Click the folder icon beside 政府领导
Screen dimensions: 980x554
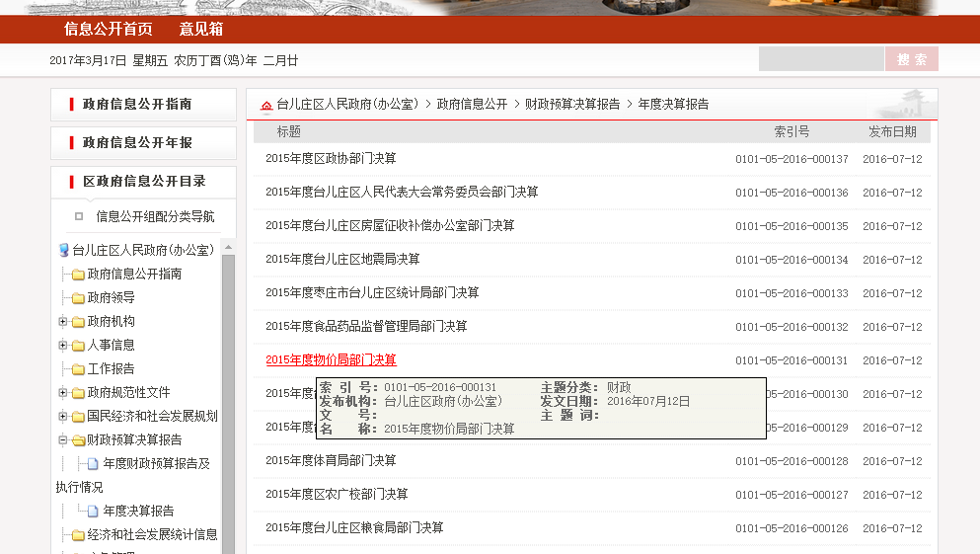tap(78, 298)
